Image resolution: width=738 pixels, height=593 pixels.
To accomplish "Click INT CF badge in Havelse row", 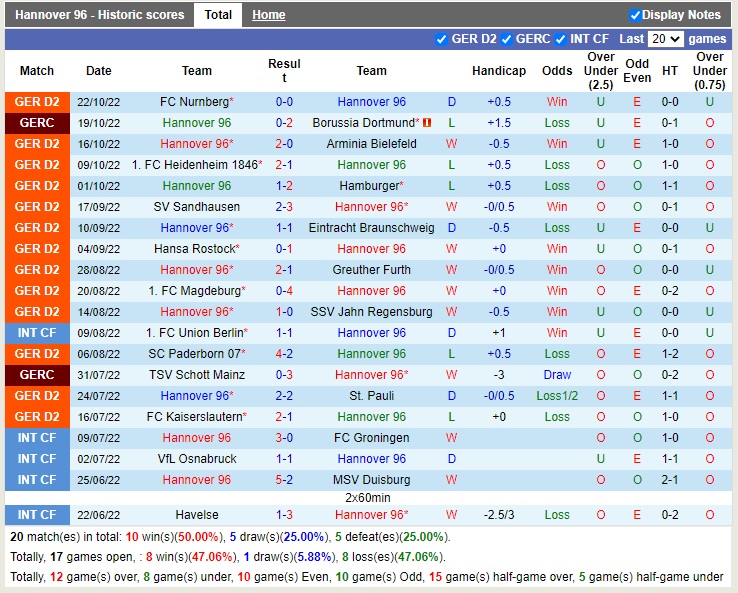I will (x=37, y=514).
